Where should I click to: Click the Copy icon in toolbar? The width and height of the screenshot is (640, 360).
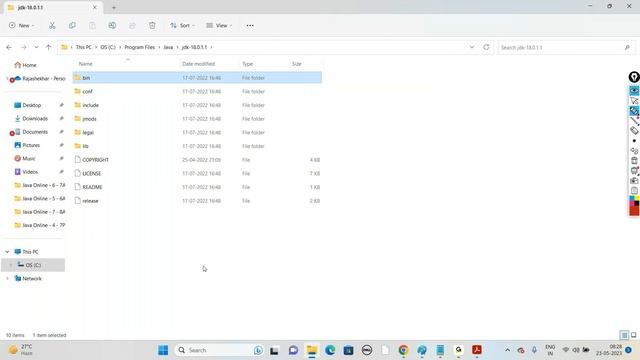pos(72,25)
